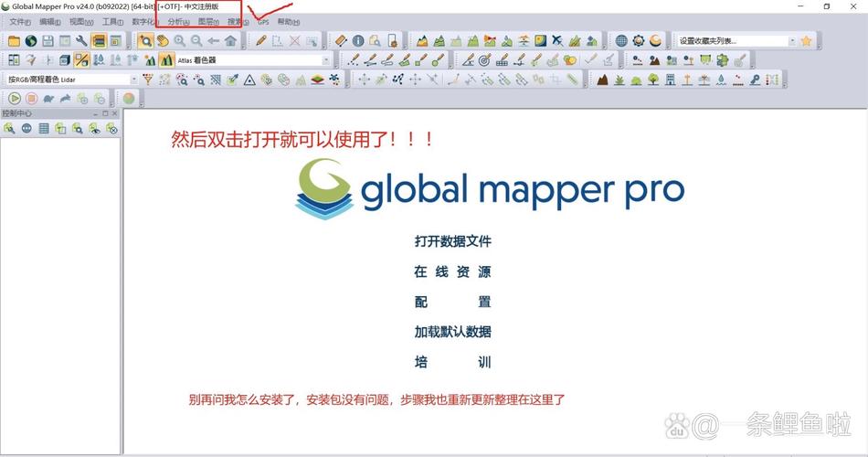Image resolution: width=868 pixels, height=457 pixels.
Task: Open the 视图 menu
Action: tap(80, 22)
